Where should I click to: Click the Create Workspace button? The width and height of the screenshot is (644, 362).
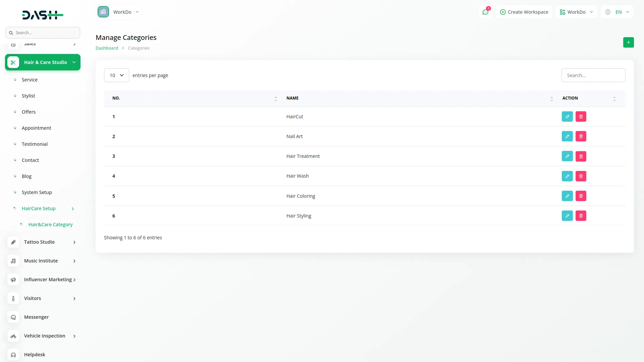click(524, 12)
